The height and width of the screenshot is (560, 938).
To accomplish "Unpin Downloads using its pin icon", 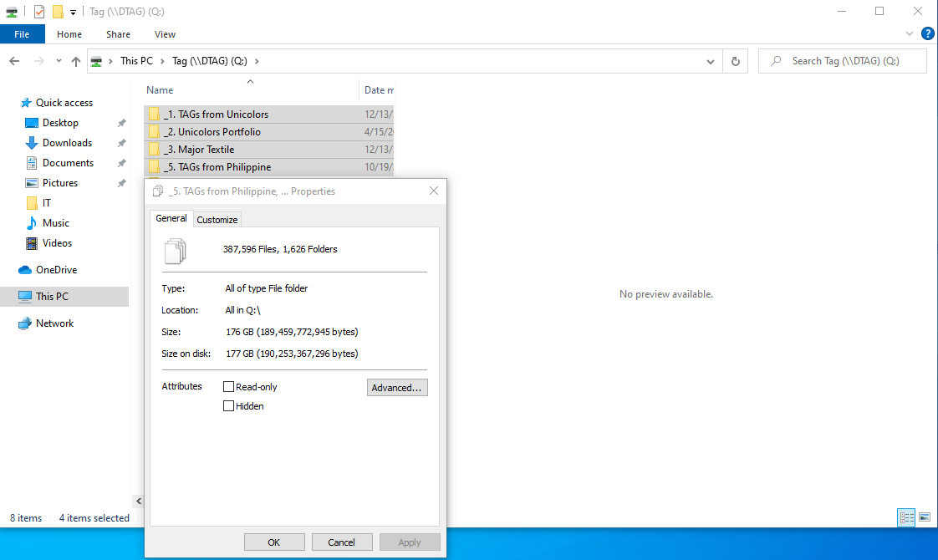I will (121, 143).
